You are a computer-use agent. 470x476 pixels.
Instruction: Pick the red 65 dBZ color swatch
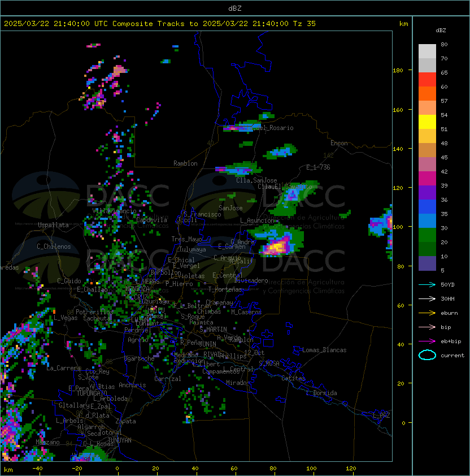click(427, 80)
